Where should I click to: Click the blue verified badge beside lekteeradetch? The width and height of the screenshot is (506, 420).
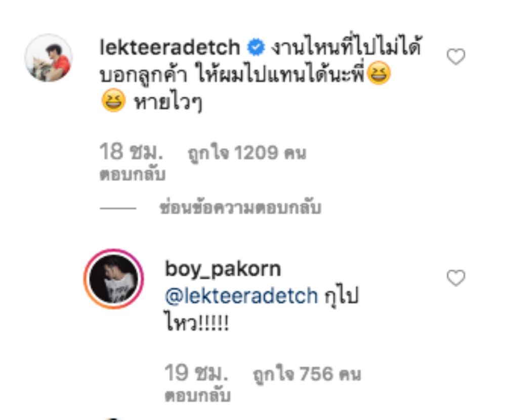click(x=256, y=47)
